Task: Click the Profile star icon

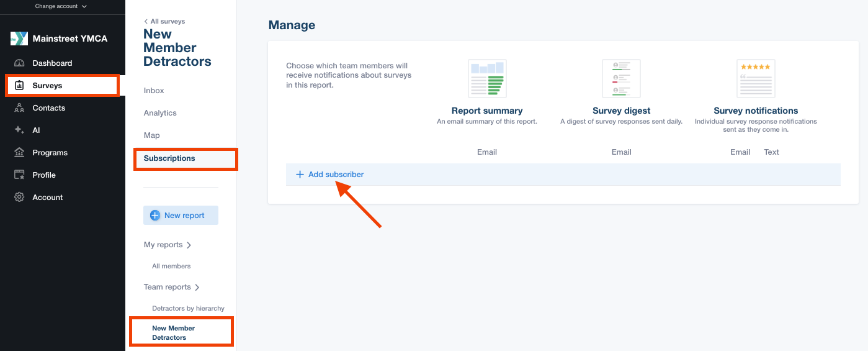Action: (x=19, y=175)
